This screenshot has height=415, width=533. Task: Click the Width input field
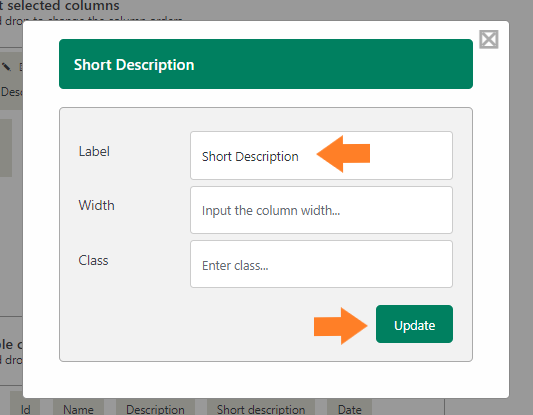(321, 210)
